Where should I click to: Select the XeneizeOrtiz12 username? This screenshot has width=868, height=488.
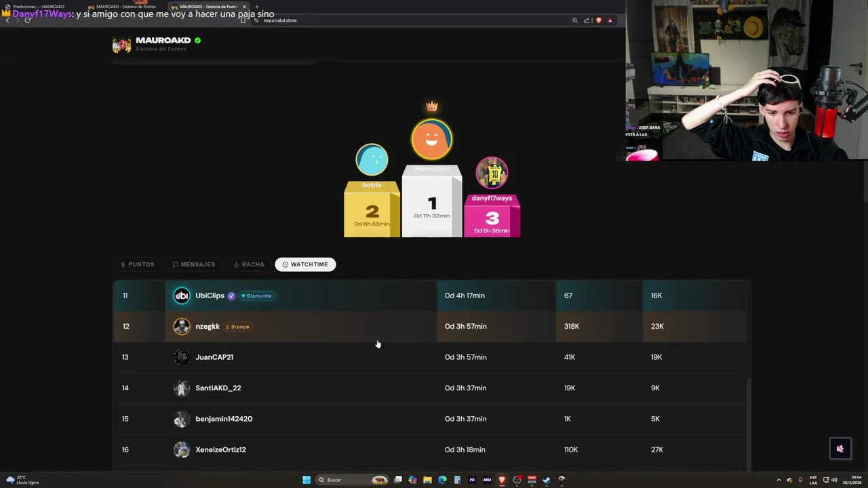pyautogui.click(x=220, y=449)
